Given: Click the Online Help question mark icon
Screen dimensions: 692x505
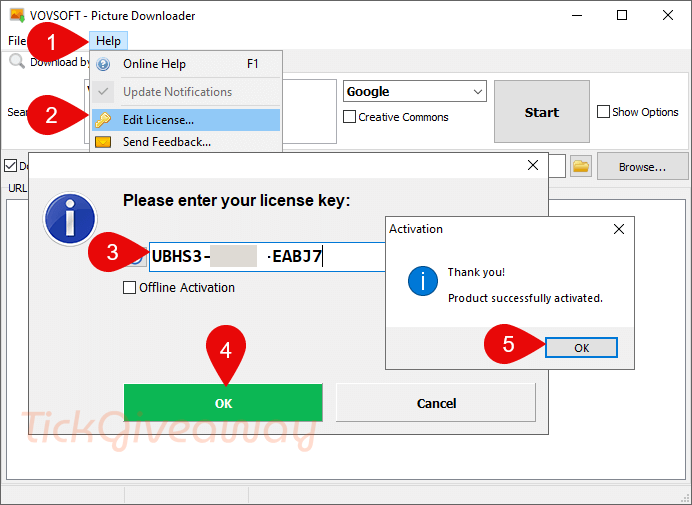Looking at the screenshot, I should pyautogui.click(x=103, y=64).
